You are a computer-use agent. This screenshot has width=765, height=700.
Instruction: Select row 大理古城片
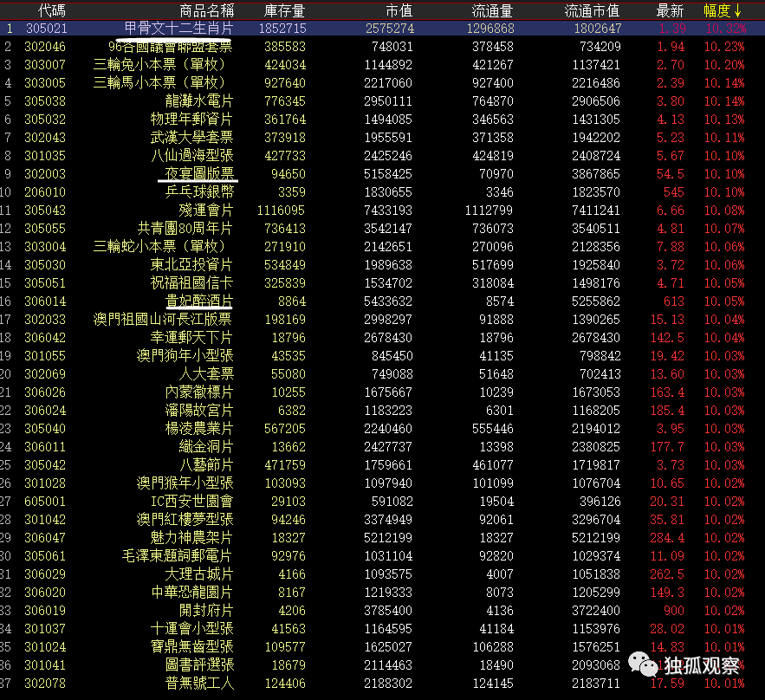(x=383, y=574)
